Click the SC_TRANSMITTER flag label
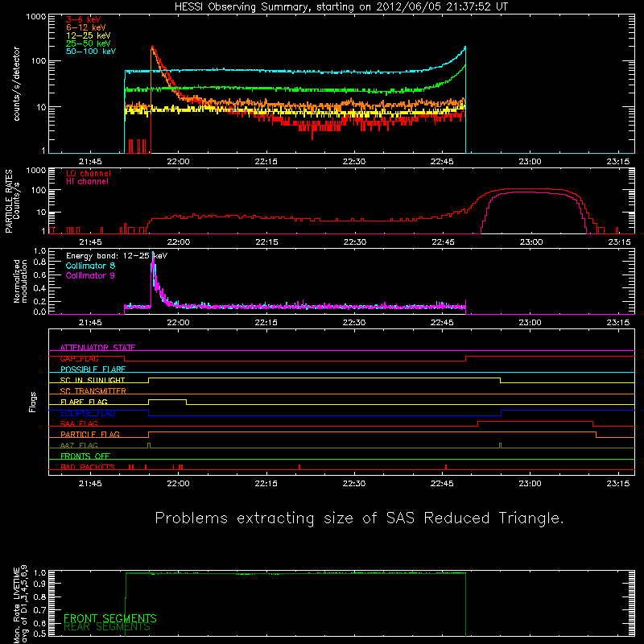The image size is (644, 644). (93, 391)
